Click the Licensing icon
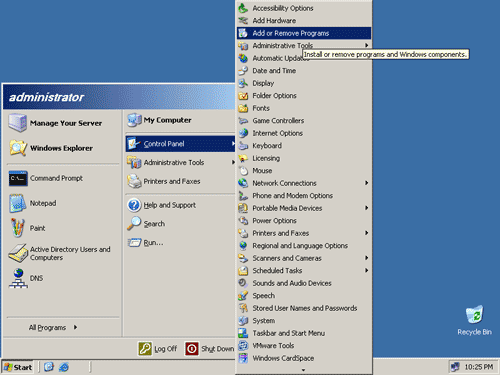 point(243,158)
